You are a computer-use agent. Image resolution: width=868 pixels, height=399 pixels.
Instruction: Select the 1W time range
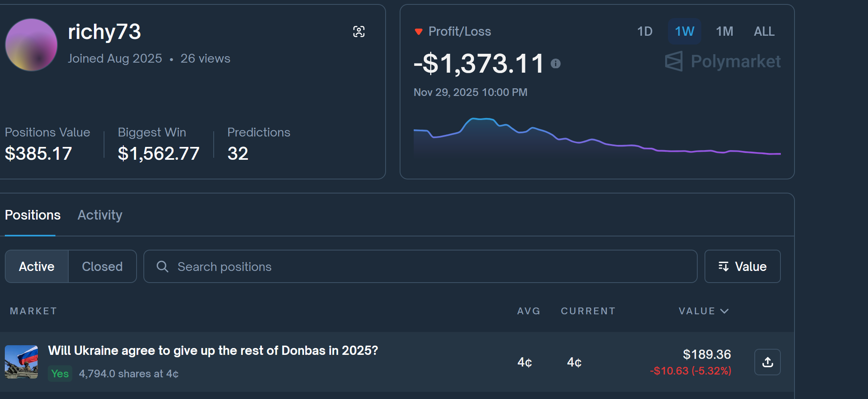click(684, 31)
